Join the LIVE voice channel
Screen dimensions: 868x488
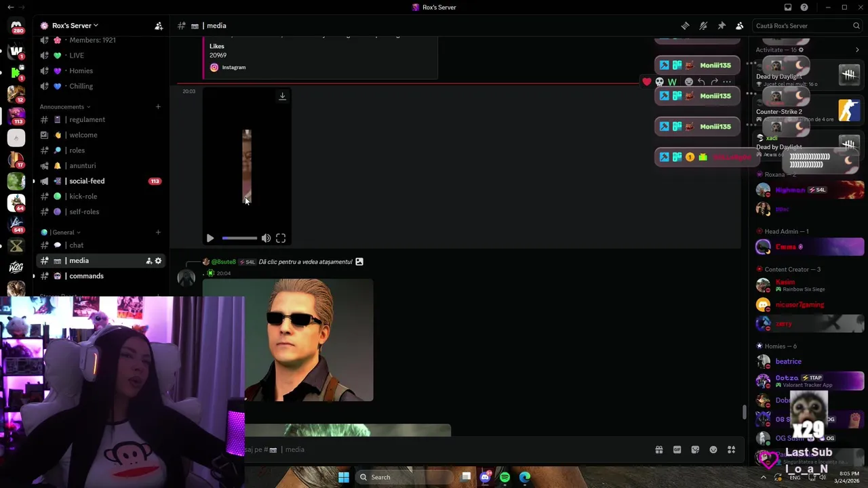coord(100,56)
